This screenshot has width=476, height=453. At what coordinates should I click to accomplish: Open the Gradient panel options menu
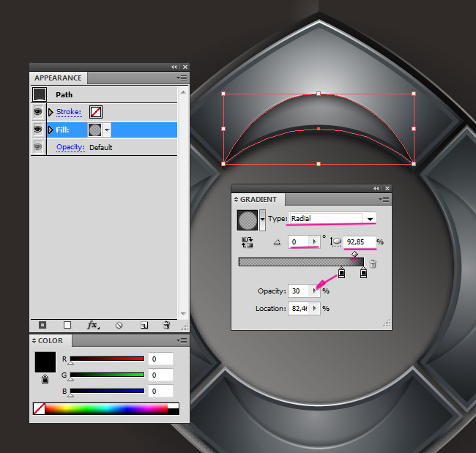pos(384,199)
